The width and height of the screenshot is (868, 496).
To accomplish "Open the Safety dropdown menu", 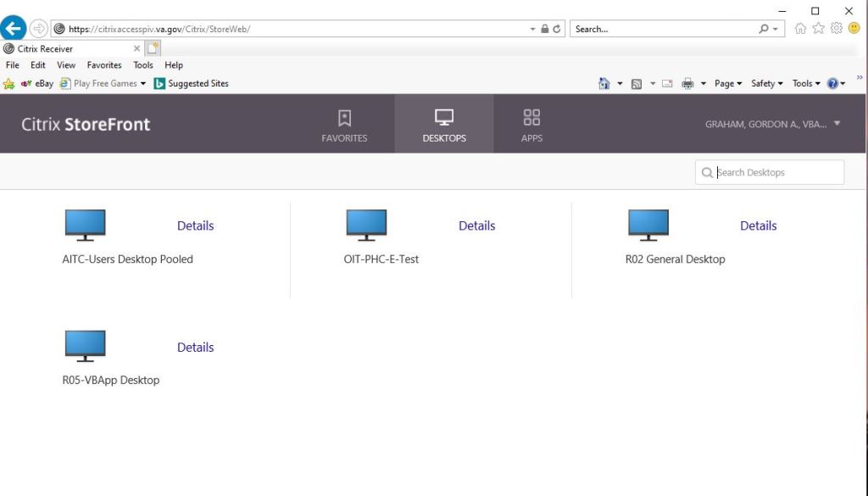I will (764, 83).
